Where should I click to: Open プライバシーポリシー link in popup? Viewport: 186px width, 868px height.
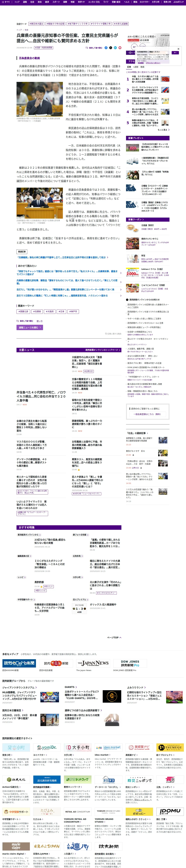(x=153, y=63)
